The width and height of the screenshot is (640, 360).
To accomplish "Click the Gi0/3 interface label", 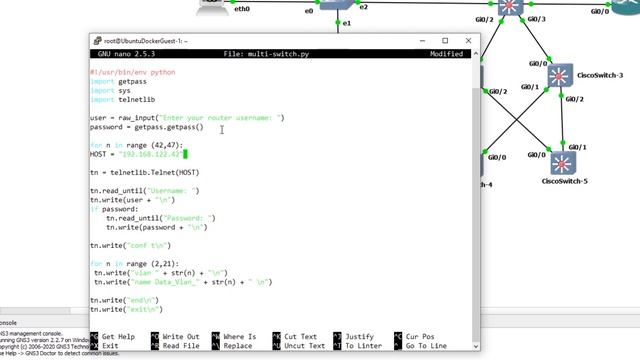I will click(536, 19).
